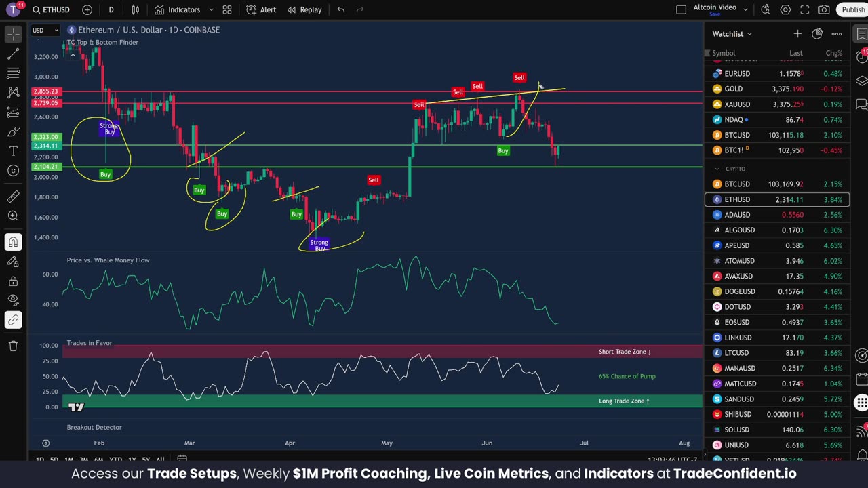Select the XABCD pattern tool

(13, 92)
